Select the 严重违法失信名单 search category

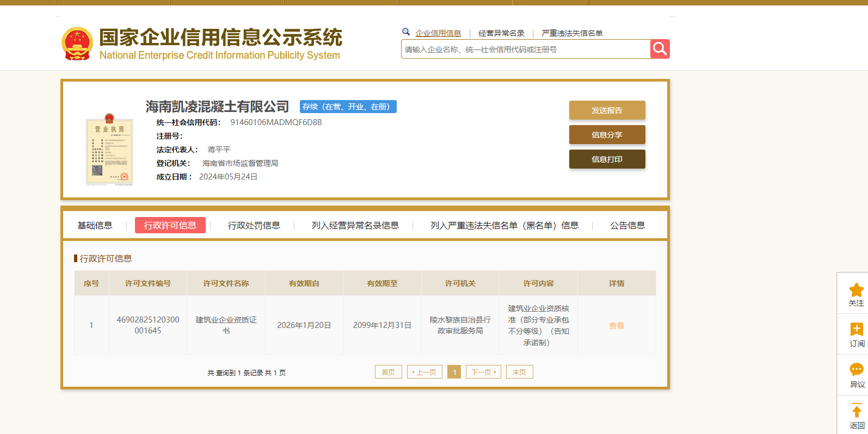pos(572,33)
